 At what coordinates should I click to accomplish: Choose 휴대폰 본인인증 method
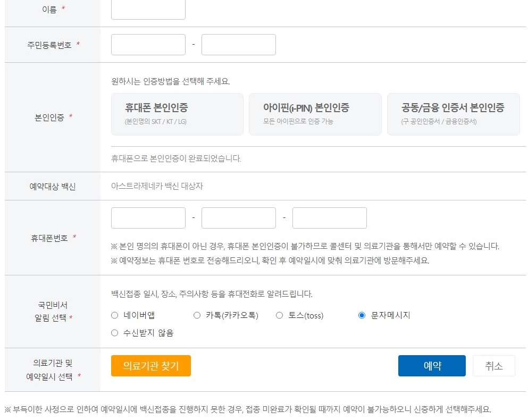pos(177,114)
